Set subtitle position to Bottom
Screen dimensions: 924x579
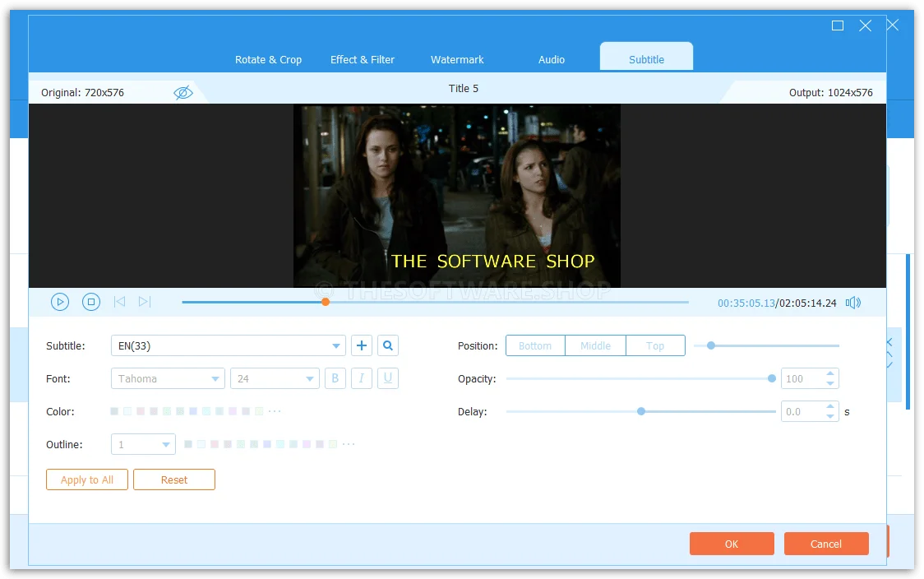535,345
